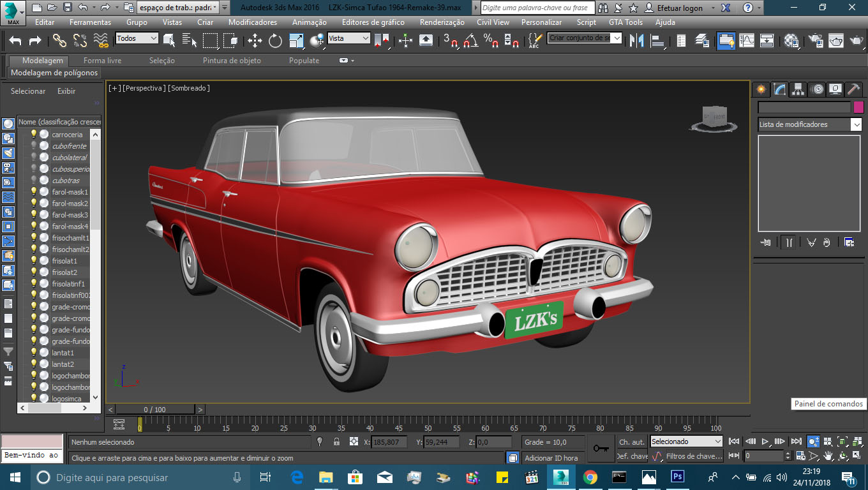Screen dimensions: 868x490
Task: Click the Ch. aut. auto key button
Action: pos(632,442)
